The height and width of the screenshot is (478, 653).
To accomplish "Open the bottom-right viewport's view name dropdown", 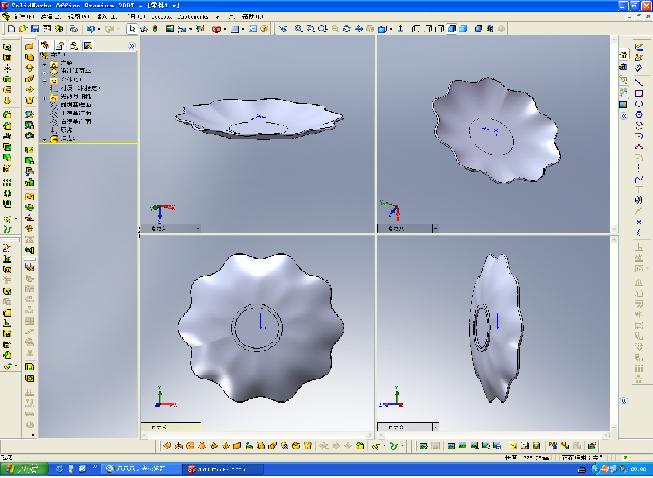I will tap(435, 427).
